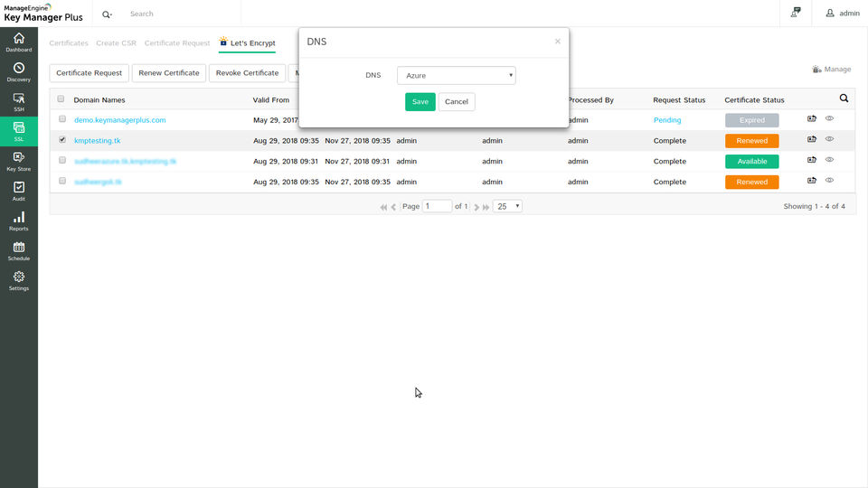The width and height of the screenshot is (868, 488).
Task: Go to previous page arrow
Action: (x=393, y=207)
